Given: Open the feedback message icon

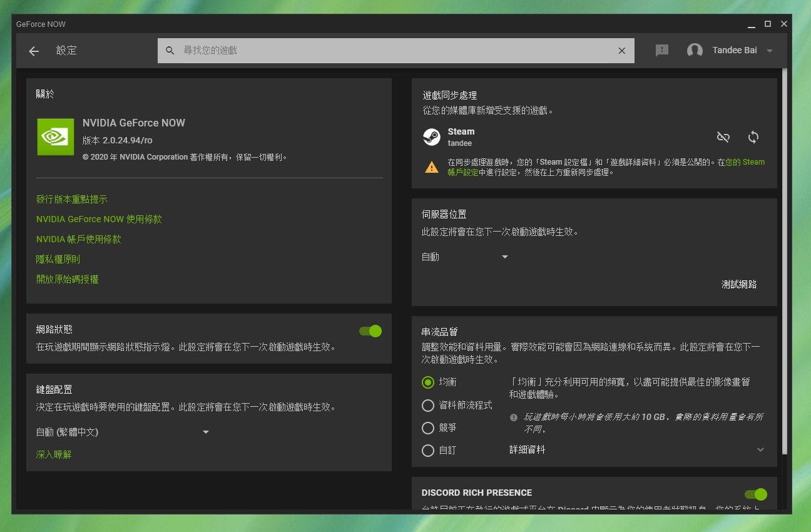Looking at the screenshot, I should pos(661,51).
